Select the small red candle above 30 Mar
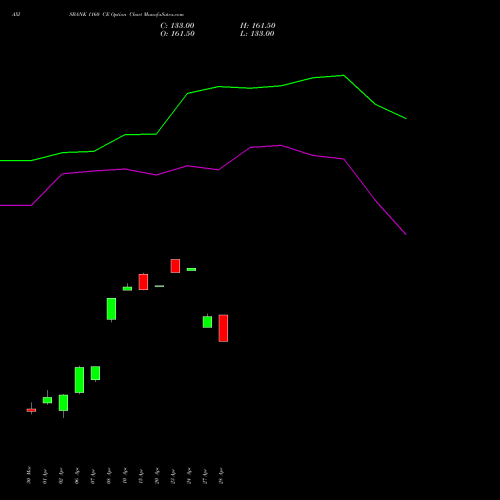Viewport: 500px width, 500px height. point(31,410)
